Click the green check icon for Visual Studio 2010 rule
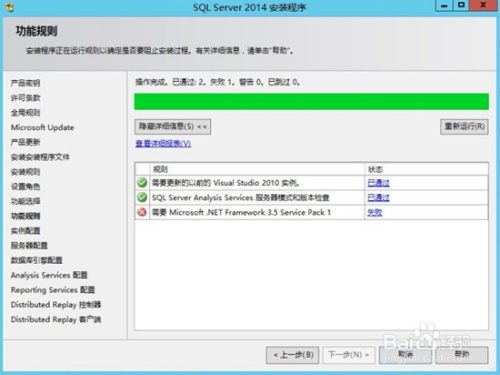 142,183
